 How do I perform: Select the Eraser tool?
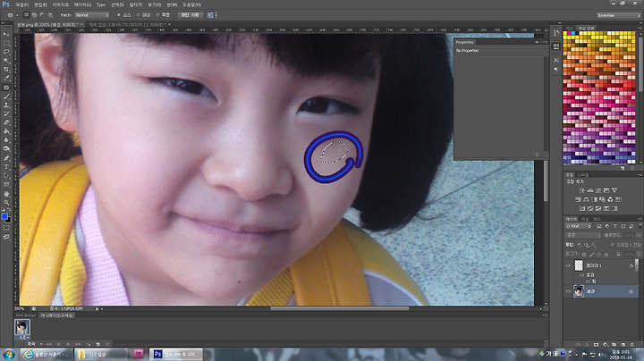(x=6, y=122)
